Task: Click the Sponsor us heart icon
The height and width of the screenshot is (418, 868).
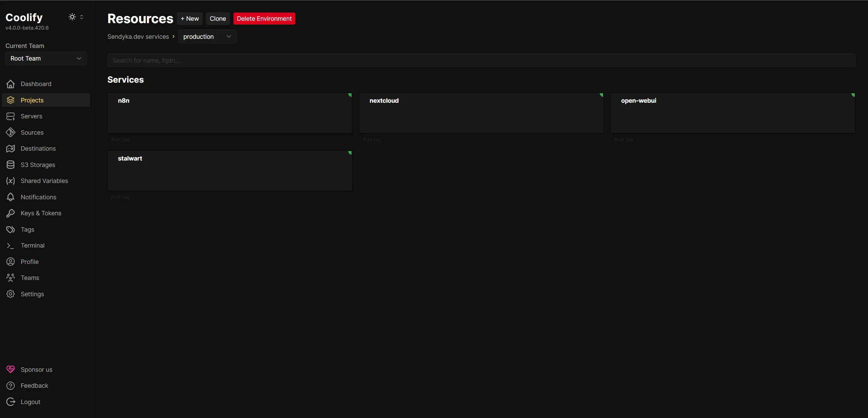Action: [11, 369]
